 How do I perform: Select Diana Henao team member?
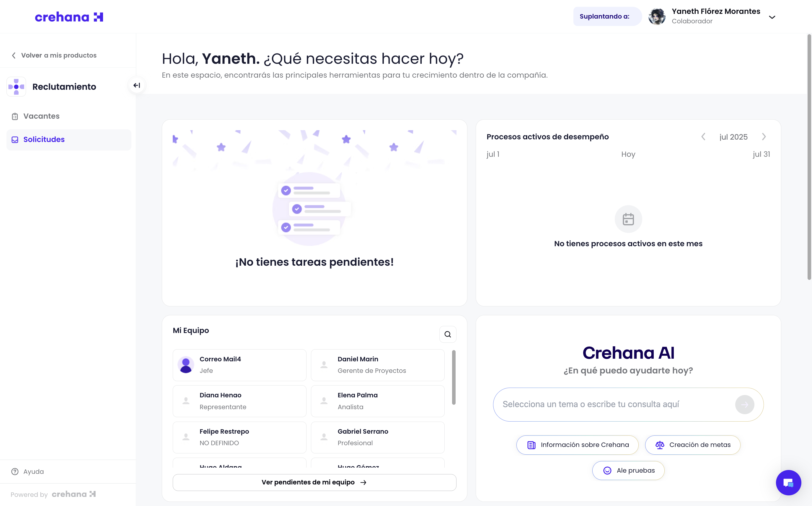pyautogui.click(x=239, y=401)
